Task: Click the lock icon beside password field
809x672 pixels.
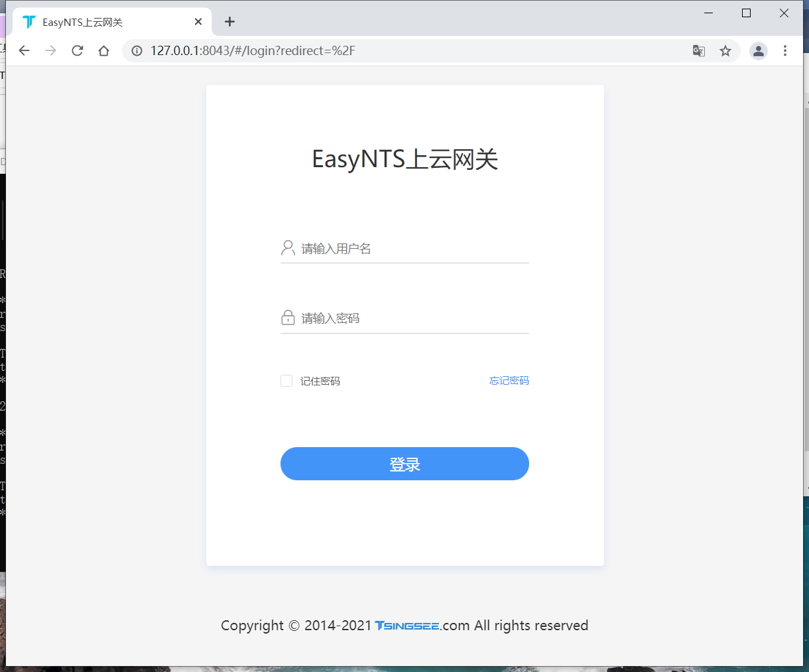Action: pos(288,318)
